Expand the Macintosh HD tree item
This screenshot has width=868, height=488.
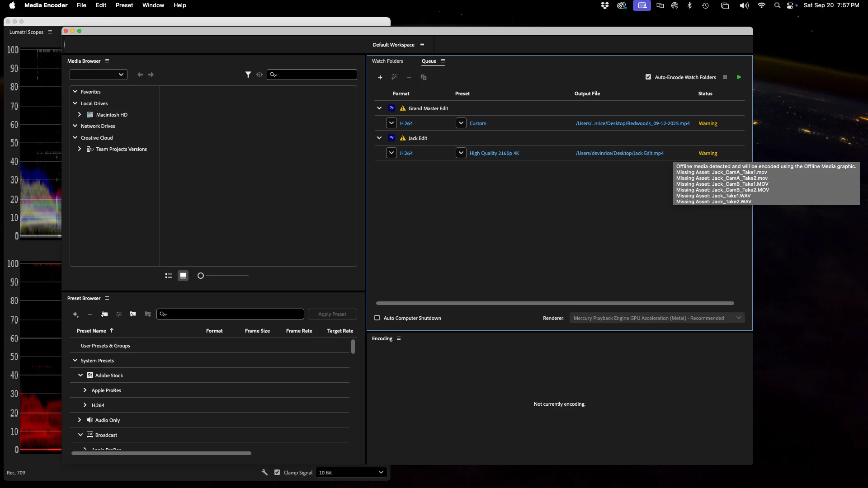80,115
